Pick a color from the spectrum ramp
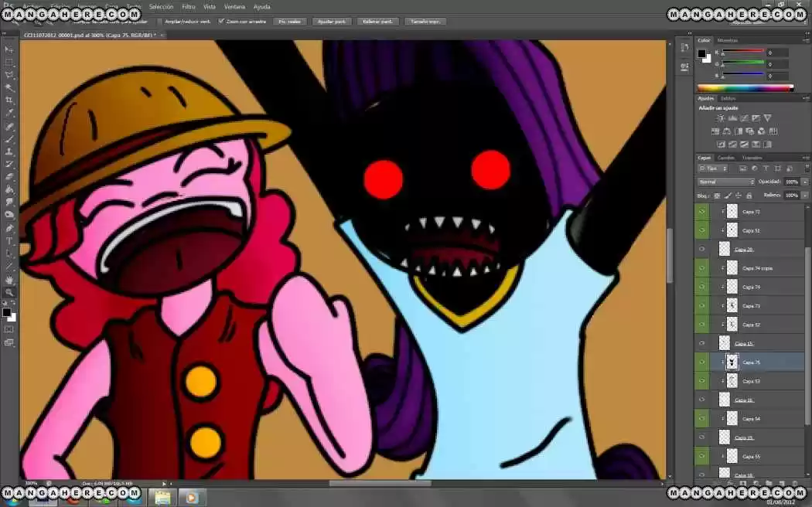812x507 pixels. coord(745,88)
